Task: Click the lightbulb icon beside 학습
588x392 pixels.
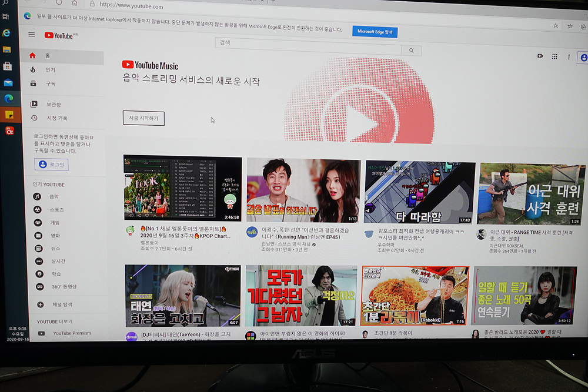Action: tap(39, 274)
